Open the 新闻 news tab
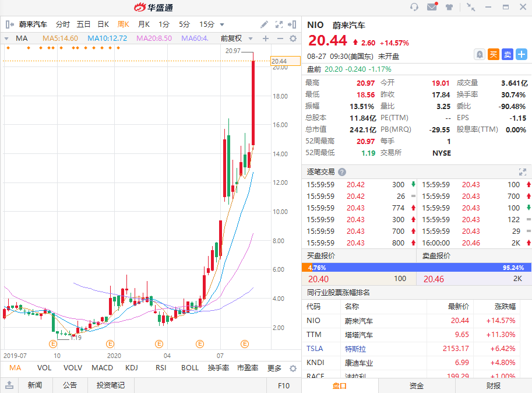The width and height of the screenshot is (532, 393). [x=35, y=385]
